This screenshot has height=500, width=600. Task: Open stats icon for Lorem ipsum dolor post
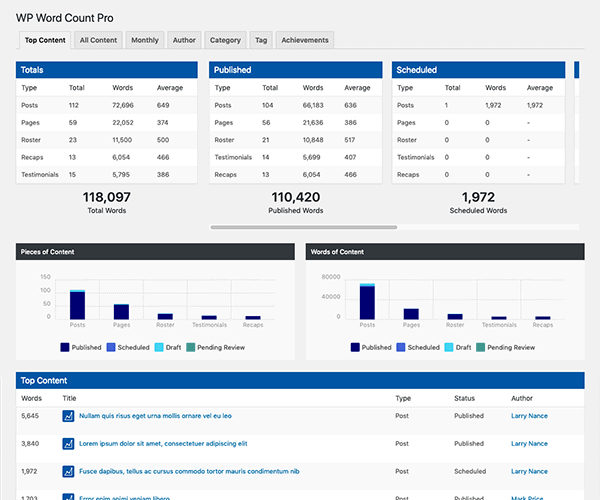tap(68, 444)
